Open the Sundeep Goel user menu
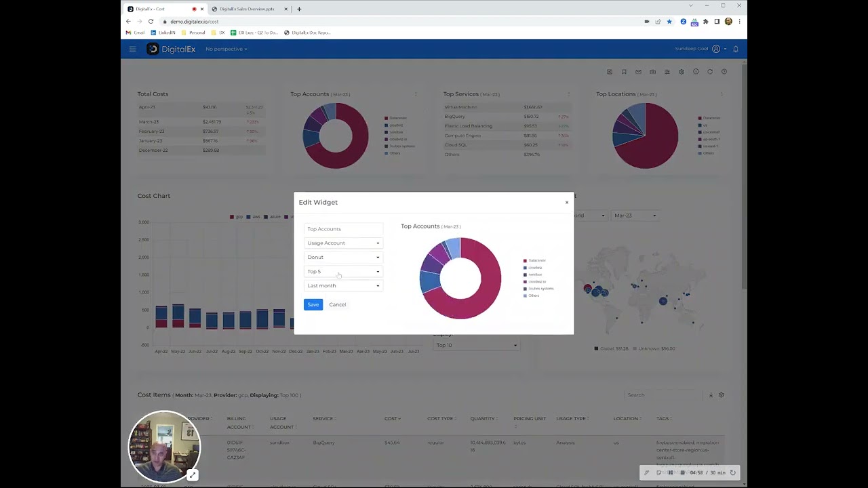The height and width of the screenshot is (488, 868). click(x=701, y=49)
